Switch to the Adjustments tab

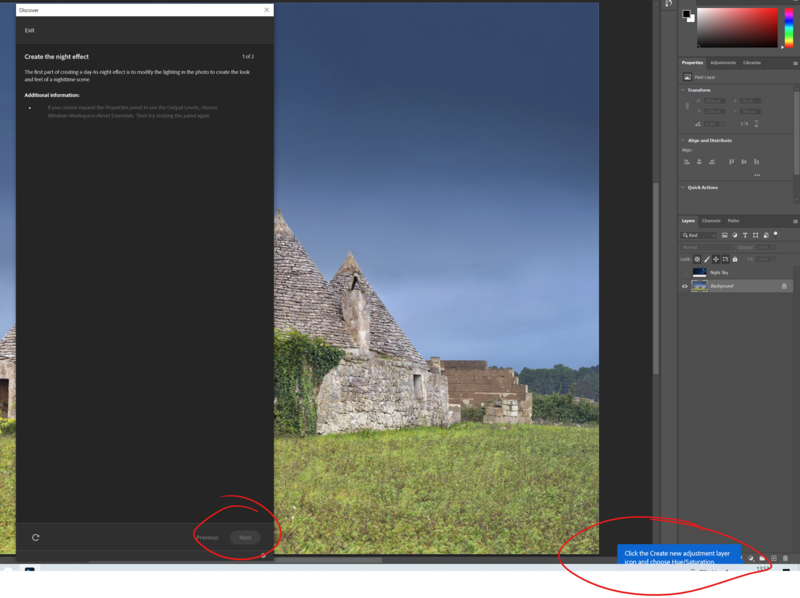[x=722, y=63]
